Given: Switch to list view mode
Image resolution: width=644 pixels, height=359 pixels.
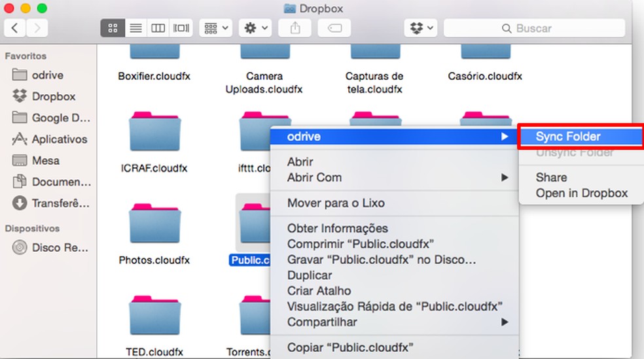Looking at the screenshot, I should pos(135,28).
